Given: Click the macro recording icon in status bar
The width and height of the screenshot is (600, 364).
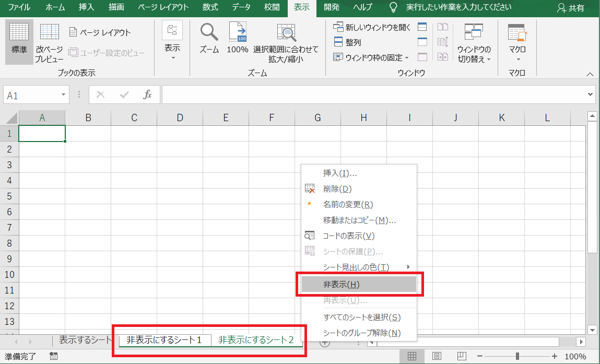Looking at the screenshot, I should click(54, 356).
